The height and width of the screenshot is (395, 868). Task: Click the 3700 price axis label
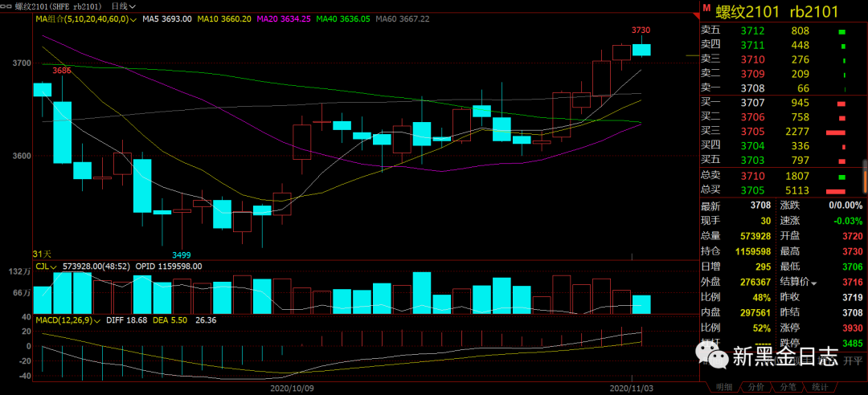click(x=22, y=63)
